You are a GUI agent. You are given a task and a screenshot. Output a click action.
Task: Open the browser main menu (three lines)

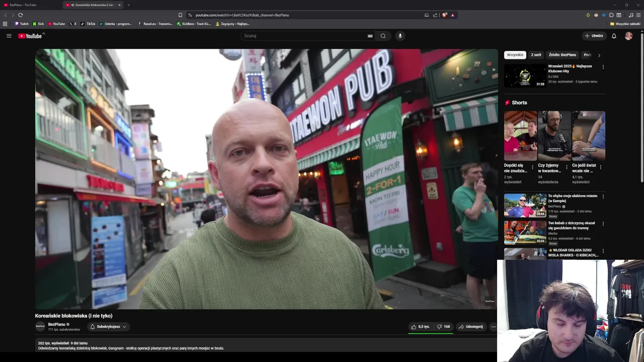638,15
